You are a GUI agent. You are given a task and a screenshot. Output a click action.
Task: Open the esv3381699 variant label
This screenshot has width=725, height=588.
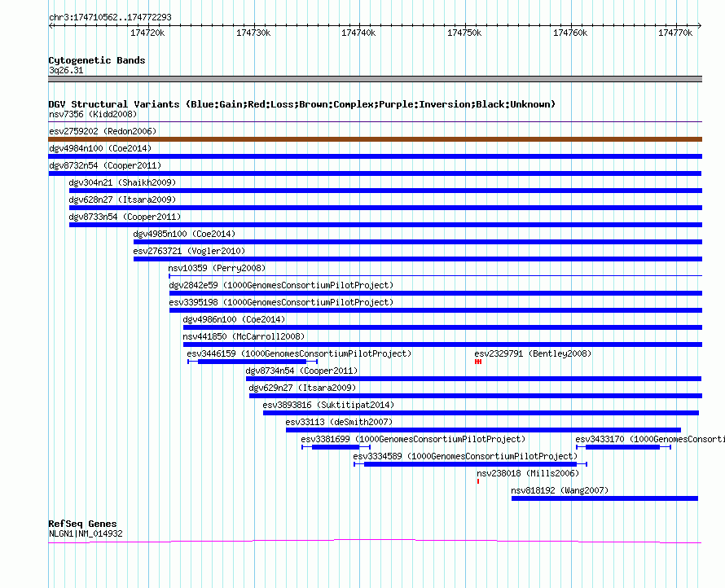[x=413, y=439]
